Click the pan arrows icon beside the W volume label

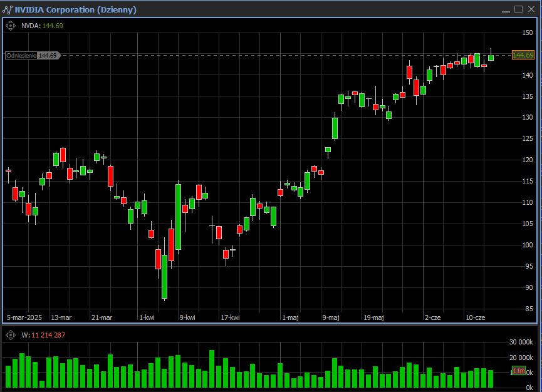tap(11, 335)
